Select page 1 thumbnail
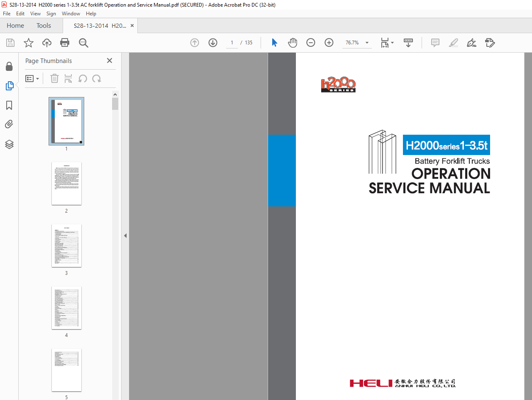Viewport: 532px width, 400px height. 66,121
